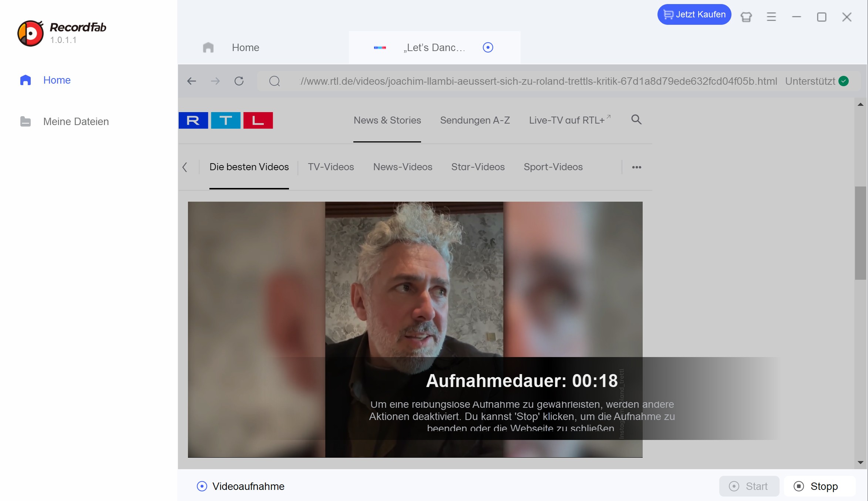Open the hamburger menu icon
This screenshot has width=868, height=501.
pos(771,17)
